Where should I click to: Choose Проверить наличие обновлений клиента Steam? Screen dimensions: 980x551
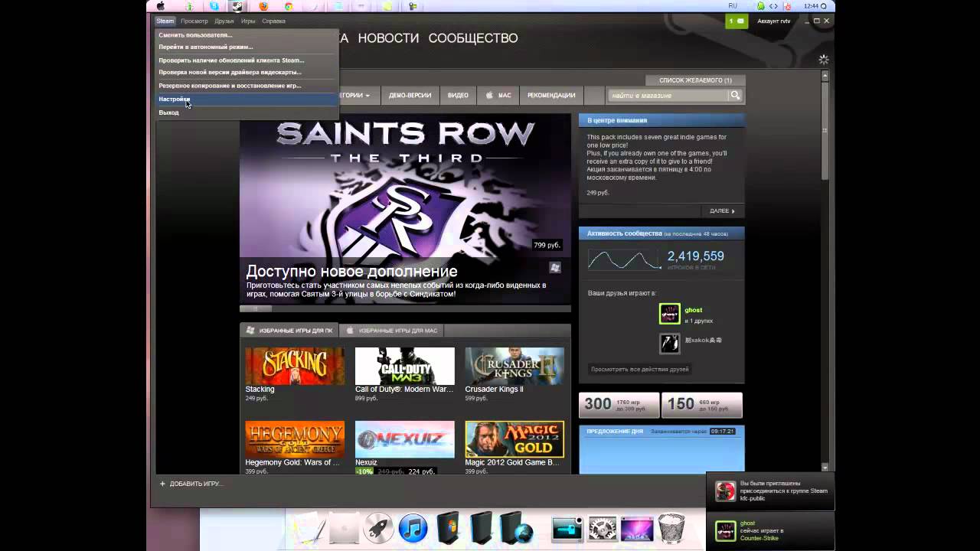[246, 60]
